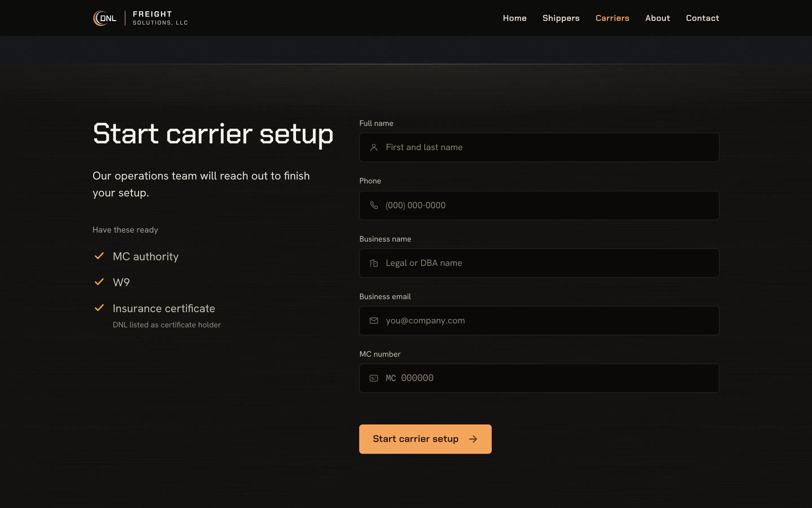Click the Full name field label
Screen dimensions: 812x508
376,123
